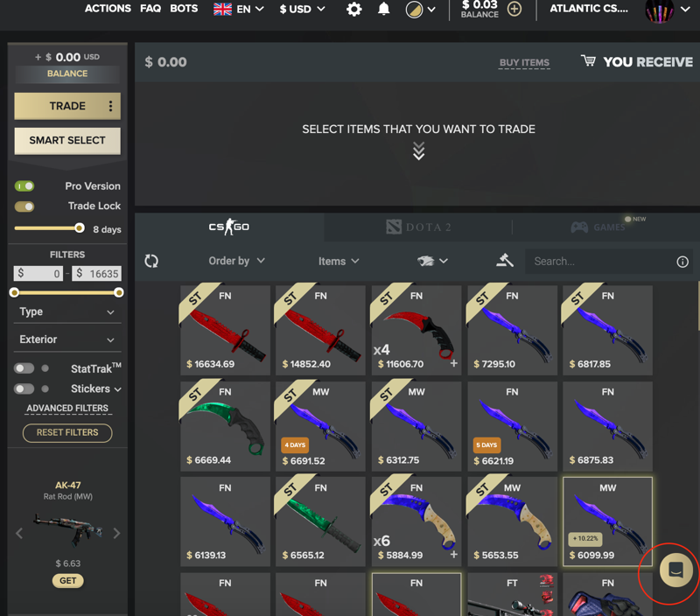Switch to the CS:GO tab
700x616 pixels.
(229, 227)
